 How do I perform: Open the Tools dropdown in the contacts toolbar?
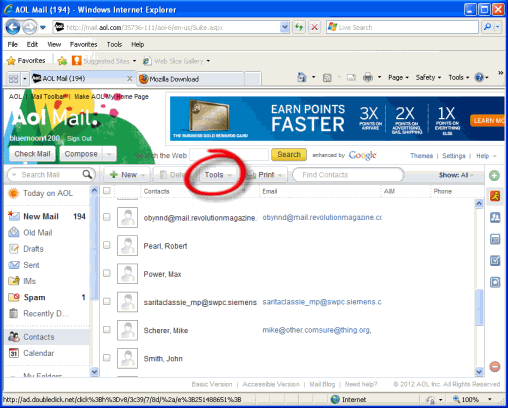tap(218, 175)
